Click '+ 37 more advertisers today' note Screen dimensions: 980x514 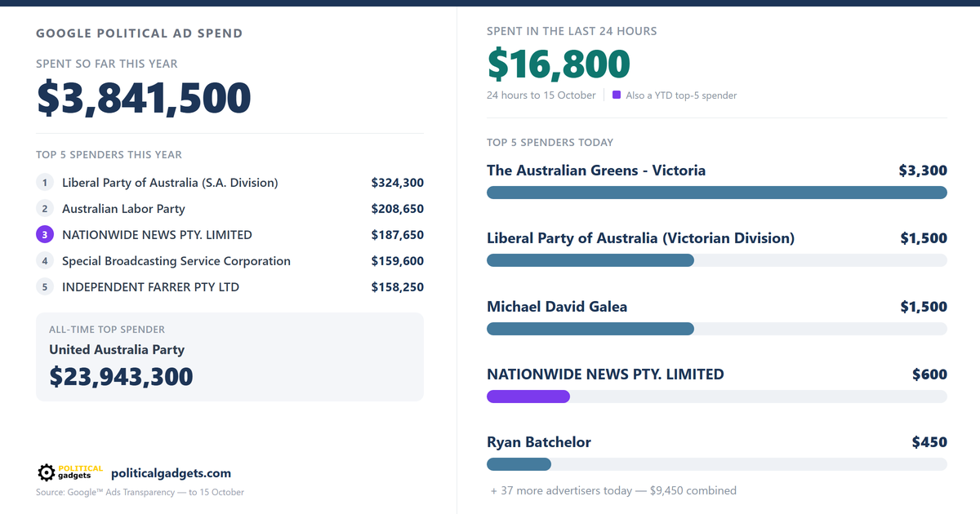613,490
